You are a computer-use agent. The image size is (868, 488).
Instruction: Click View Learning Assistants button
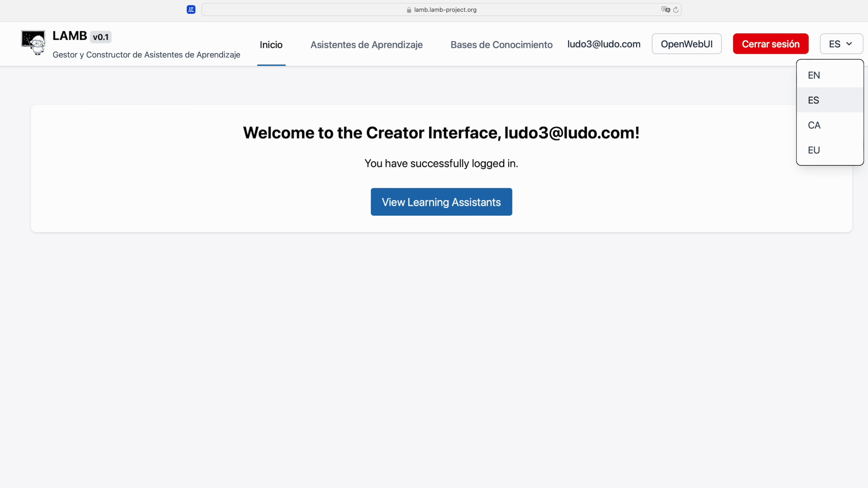[441, 202]
